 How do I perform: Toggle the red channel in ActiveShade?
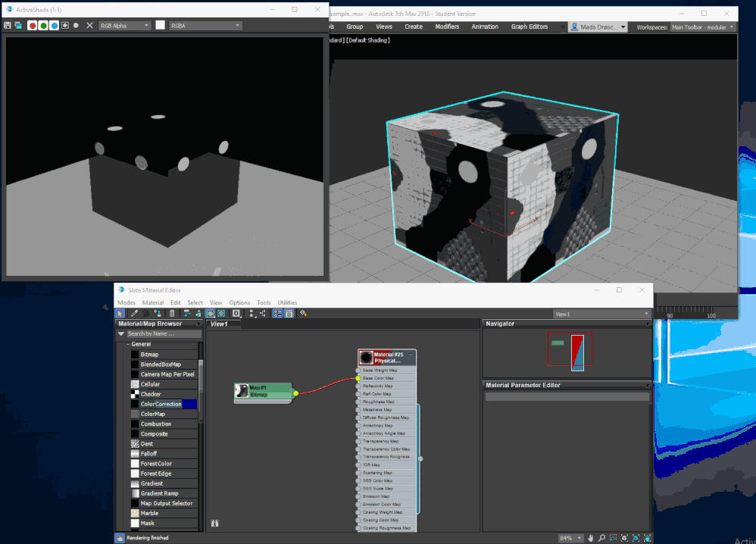pos(33,25)
